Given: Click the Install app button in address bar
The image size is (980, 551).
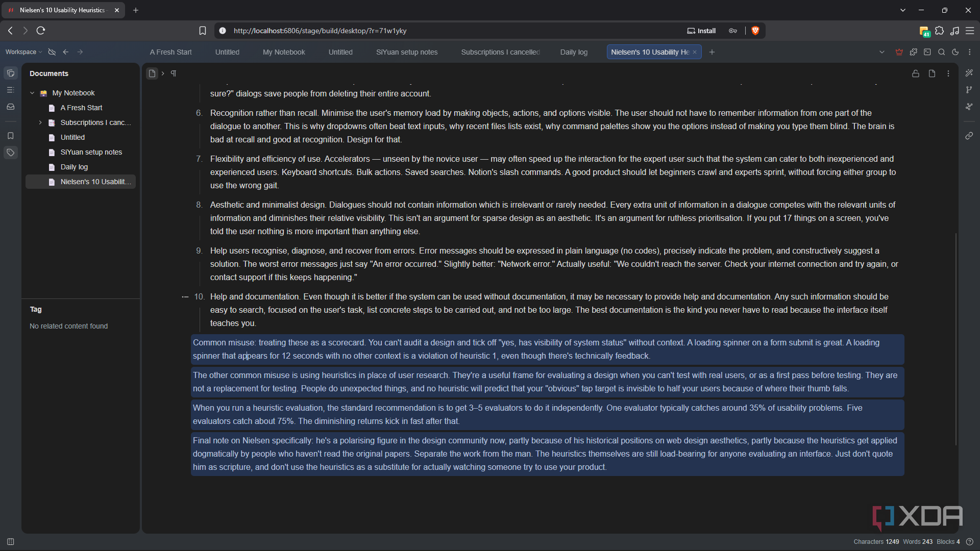Looking at the screenshot, I should pyautogui.click(x=701, y=31).
